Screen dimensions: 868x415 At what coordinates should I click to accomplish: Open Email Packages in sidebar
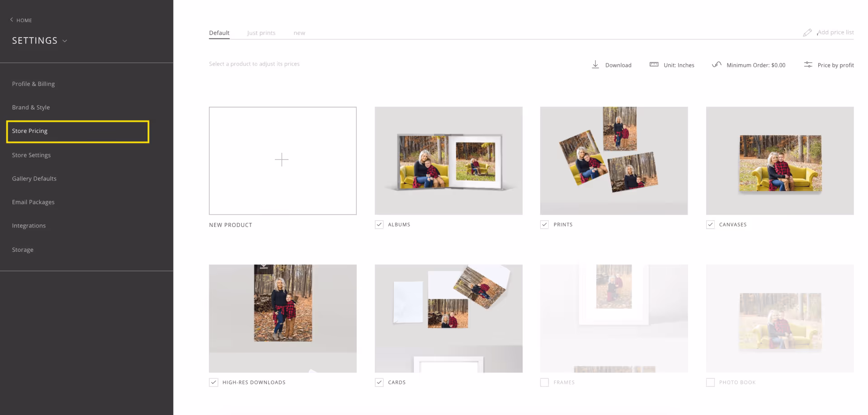coord(33,202)
